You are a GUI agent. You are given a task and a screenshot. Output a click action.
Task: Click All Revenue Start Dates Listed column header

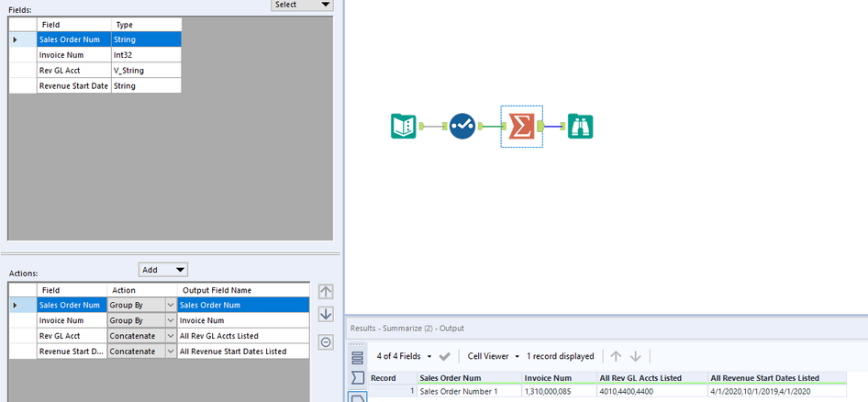(x=776, y=378)
